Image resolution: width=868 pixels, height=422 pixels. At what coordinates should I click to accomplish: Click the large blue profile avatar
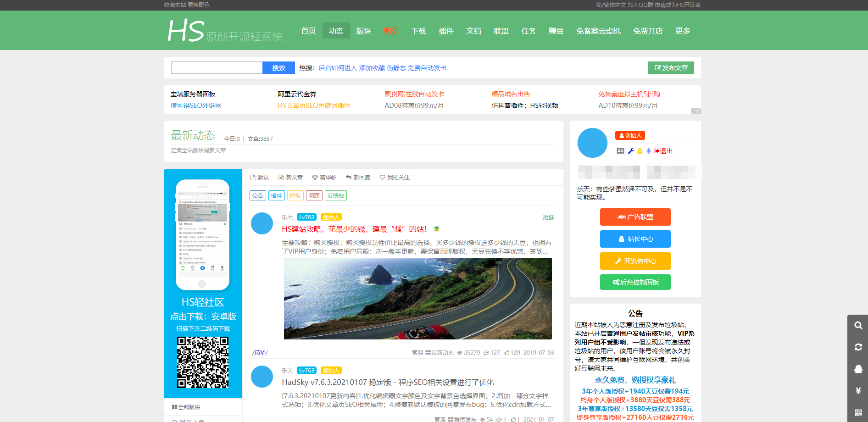[x=592, y=143]
